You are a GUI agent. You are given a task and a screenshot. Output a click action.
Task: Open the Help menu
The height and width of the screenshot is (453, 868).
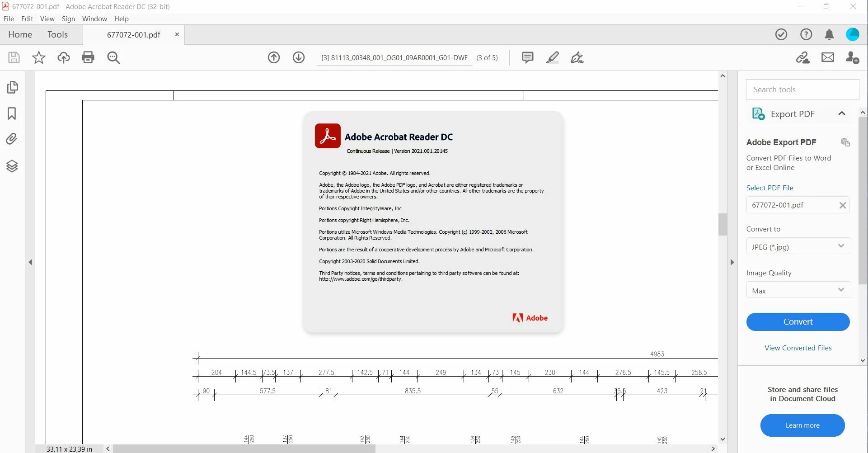122,19
